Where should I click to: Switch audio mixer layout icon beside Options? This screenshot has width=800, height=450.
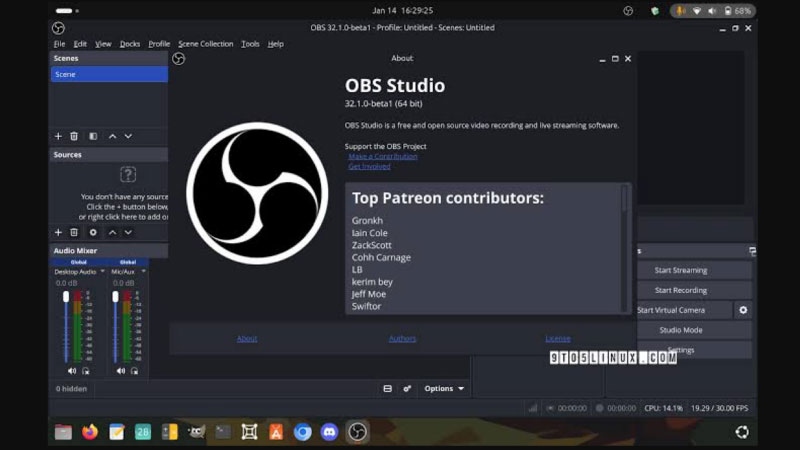pos(388,389)
